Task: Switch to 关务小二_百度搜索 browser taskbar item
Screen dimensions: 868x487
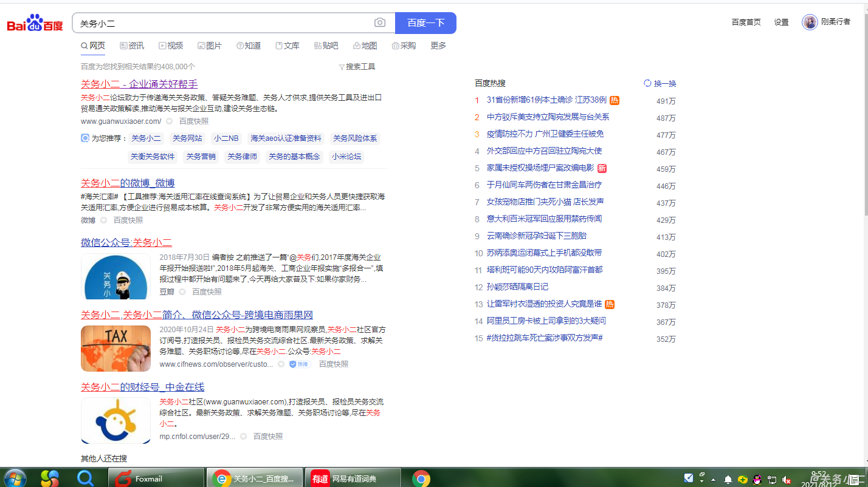Action: click(255, 478)
